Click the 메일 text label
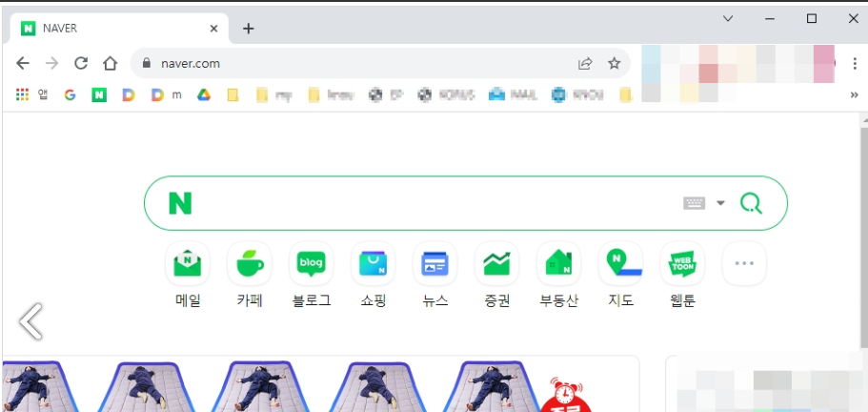The height and width of the screenshot is (412, 868). point(188,300)
